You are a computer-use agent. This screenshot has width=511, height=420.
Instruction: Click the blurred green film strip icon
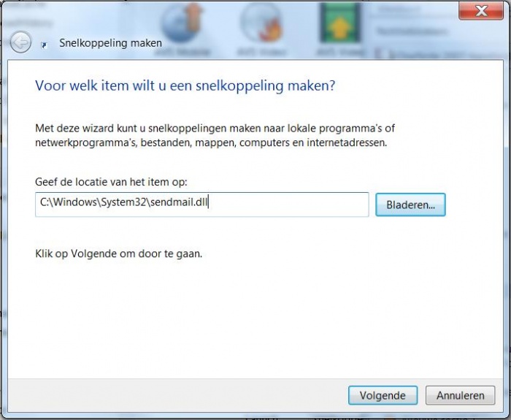point(340,23)
